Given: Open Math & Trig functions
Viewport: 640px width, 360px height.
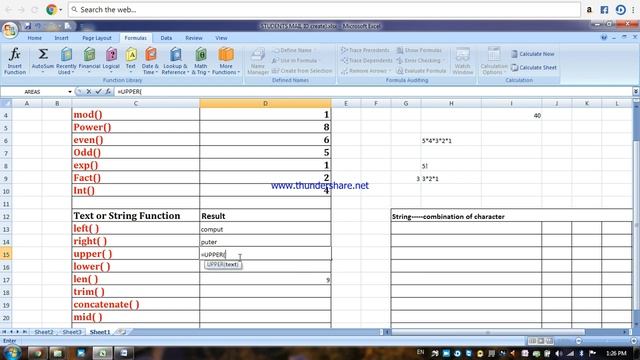Looking at the screenshot, I should pyautogui.click(x=200, y=60).
